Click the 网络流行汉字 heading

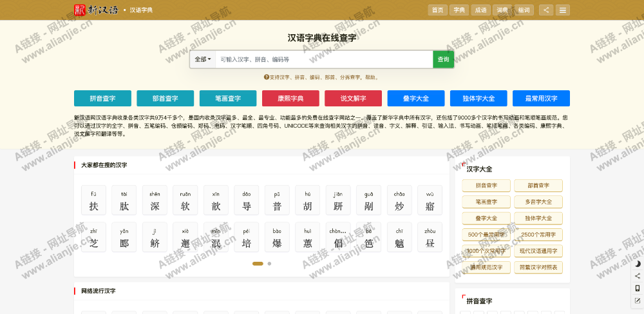pyautogui.click(x=99, y=291)
